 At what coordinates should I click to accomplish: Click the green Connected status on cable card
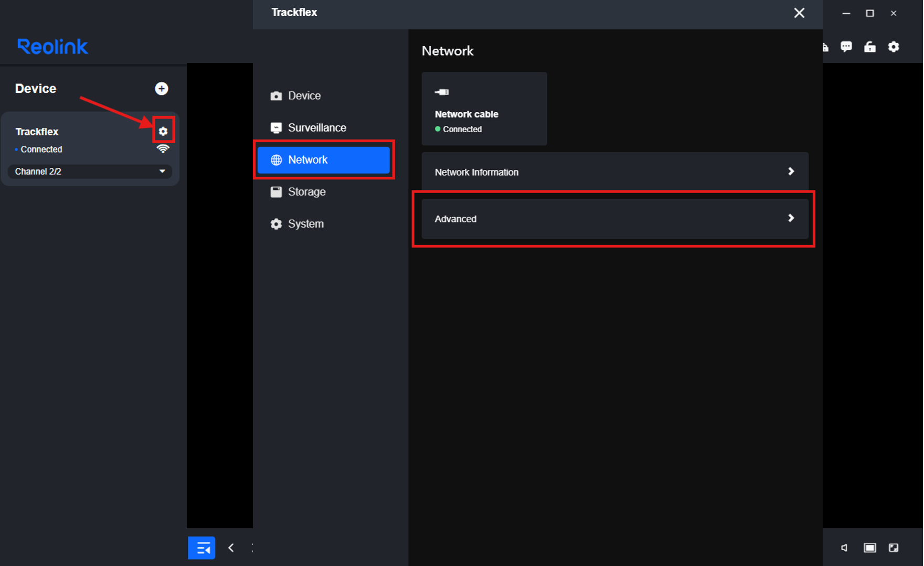(x=459, y=129)
